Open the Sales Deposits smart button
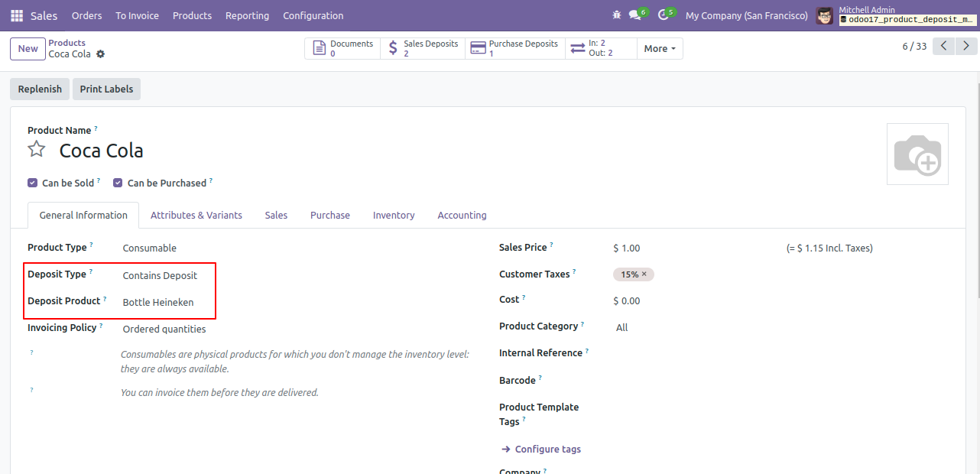 coord(423,48)
